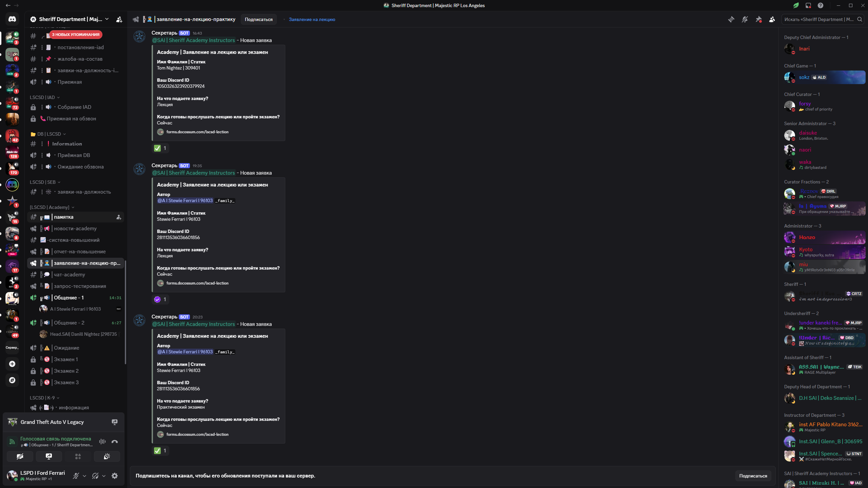The width and height of the screenshot is (868, 488).
Task: Open pinned messages in channel header
Action: point(758,19)
